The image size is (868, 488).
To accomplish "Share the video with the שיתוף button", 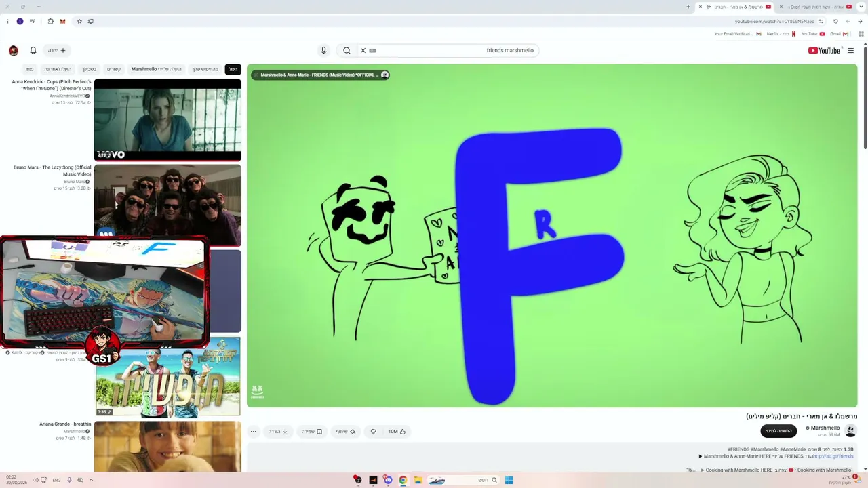I will (346, 431).
